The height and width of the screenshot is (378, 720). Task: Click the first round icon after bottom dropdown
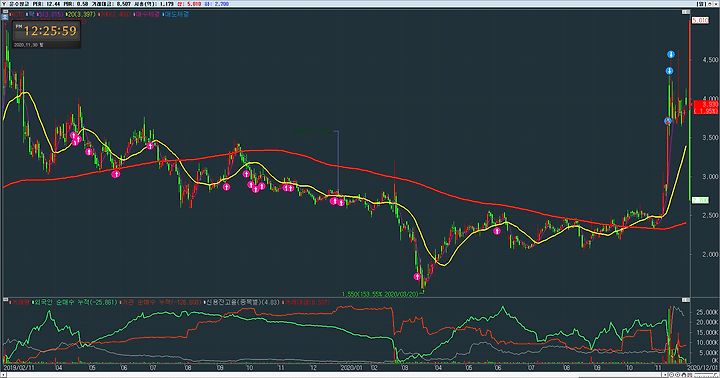(671, 375)
